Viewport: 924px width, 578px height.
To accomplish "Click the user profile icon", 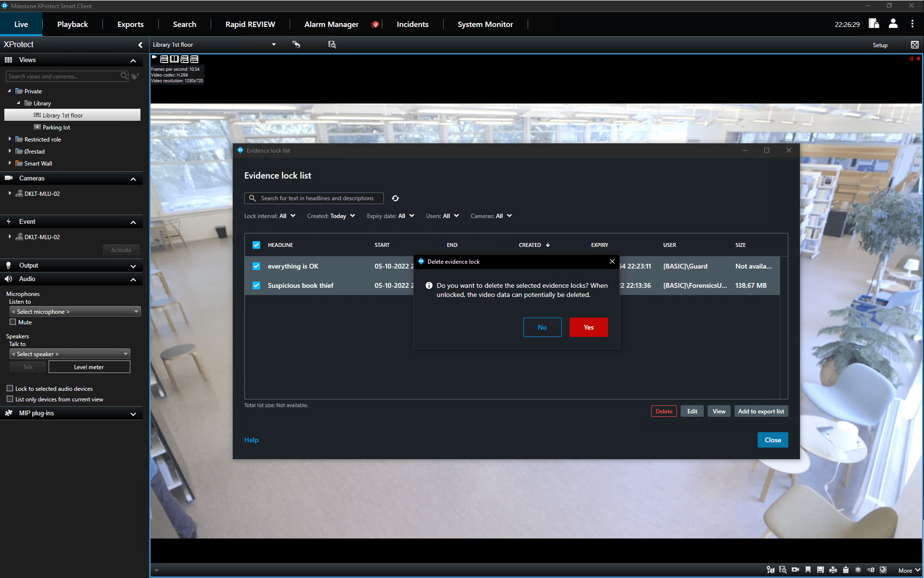I will click(x=893, y=24).
